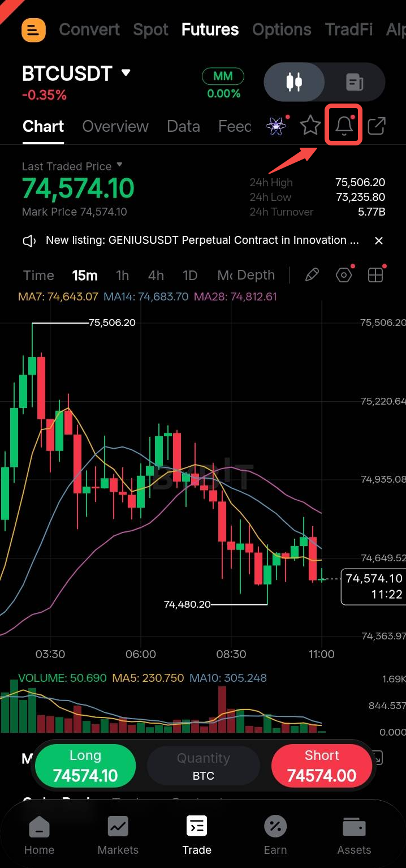Switch to candlestick chart view toggle
Image resolution: width=406 pixels, height=868 pixels.
[294, 82]
